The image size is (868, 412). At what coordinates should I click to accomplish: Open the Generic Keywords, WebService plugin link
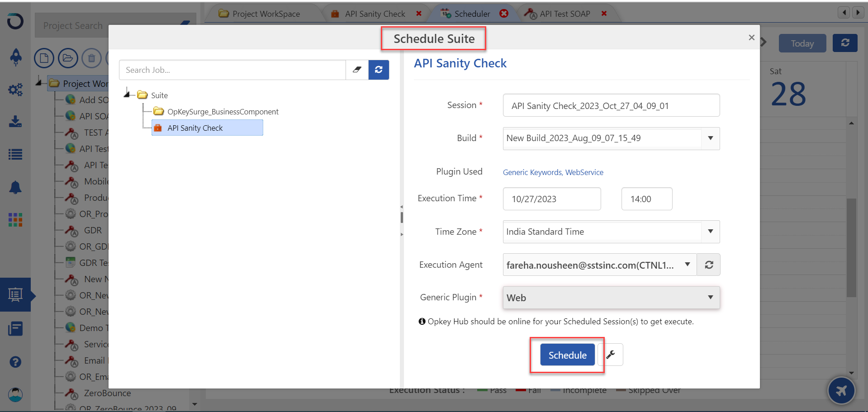(553, 172)
